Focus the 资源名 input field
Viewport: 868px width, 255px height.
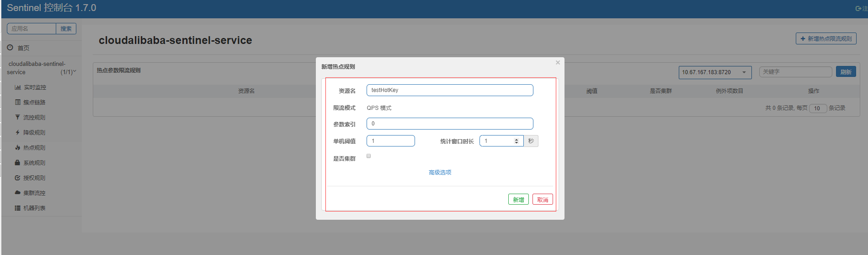[x=450, y=90]
